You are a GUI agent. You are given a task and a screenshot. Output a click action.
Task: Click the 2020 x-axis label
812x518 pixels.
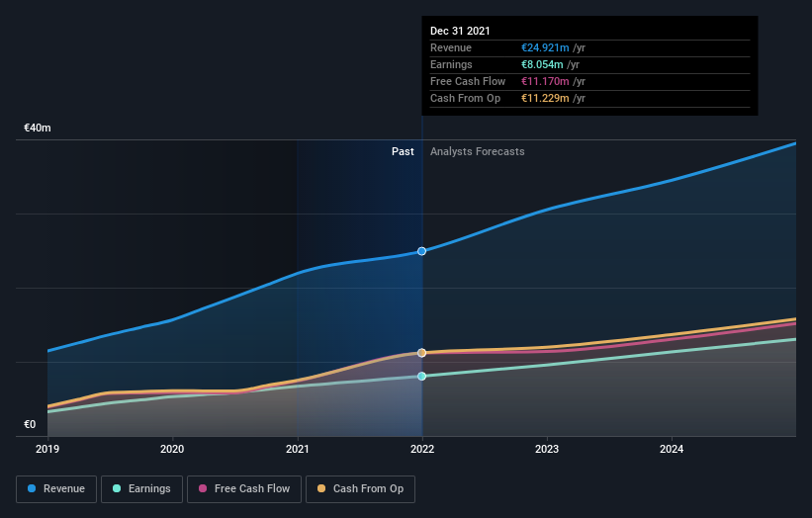pos(172,449)
